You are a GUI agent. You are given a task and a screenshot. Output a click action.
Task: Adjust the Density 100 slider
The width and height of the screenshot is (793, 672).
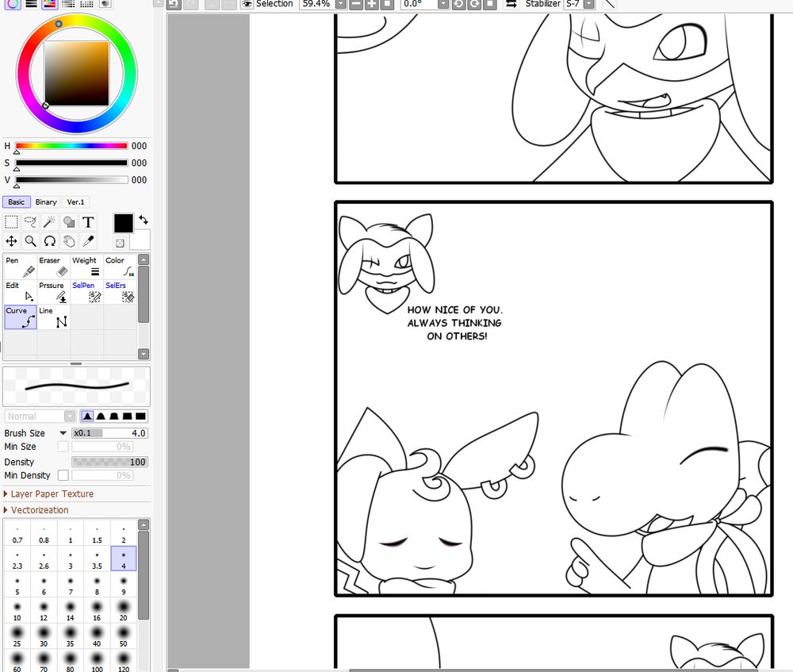click(109, 462)
